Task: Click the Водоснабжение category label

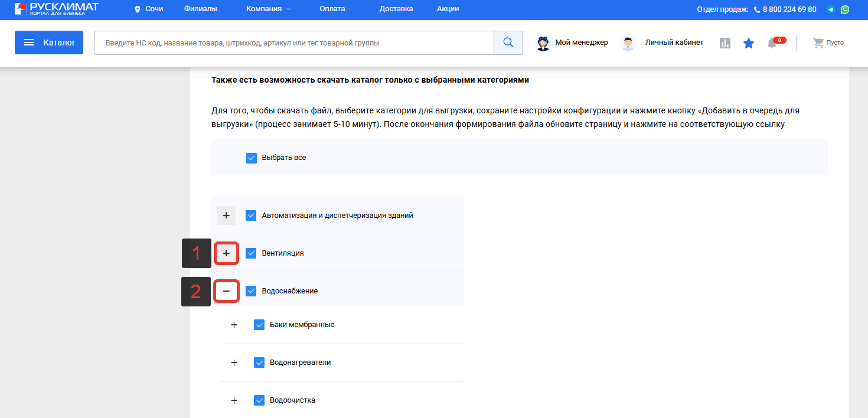Action: 290,291
